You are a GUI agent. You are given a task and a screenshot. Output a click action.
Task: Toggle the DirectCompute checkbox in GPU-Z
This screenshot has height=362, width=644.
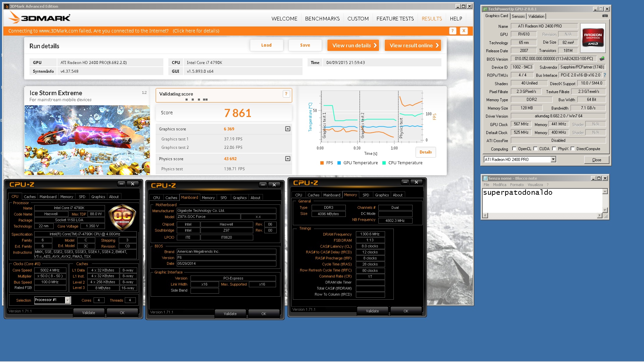pyautogui.click(x=573, y=149)
